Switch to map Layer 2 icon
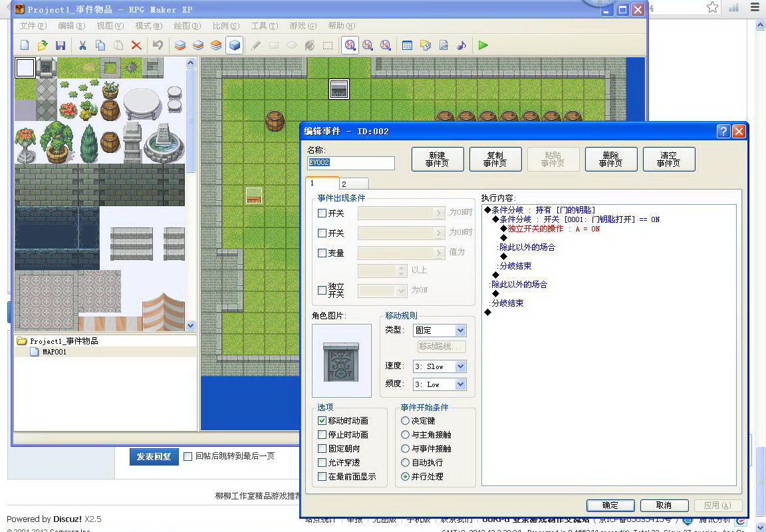The width and height of the screenshot is (766, 532). 198,45
